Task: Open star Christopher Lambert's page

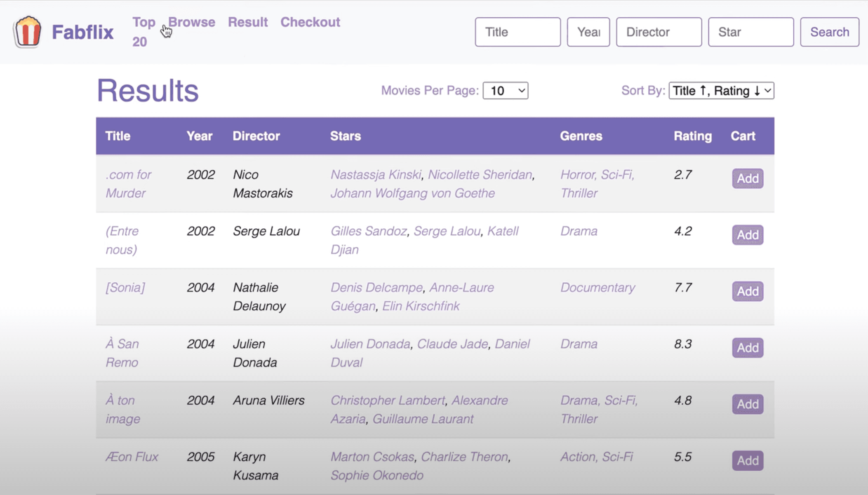Action: click(388, 400)
